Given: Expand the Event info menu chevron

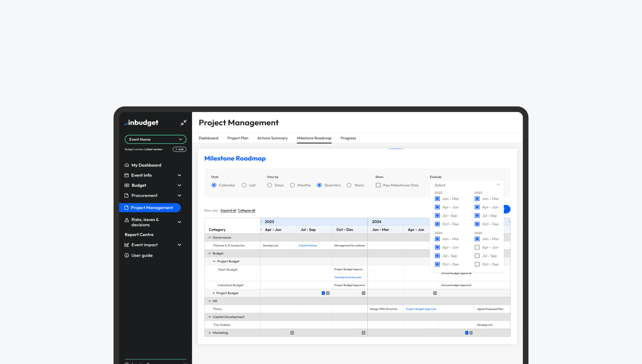Looking at the screenshot, I should [179, 175].
